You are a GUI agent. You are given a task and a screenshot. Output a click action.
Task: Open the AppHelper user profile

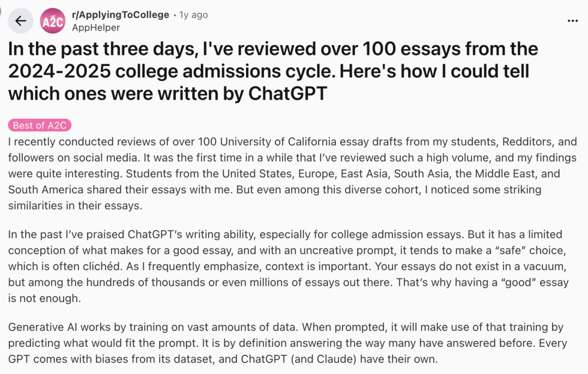coord(95,27)
